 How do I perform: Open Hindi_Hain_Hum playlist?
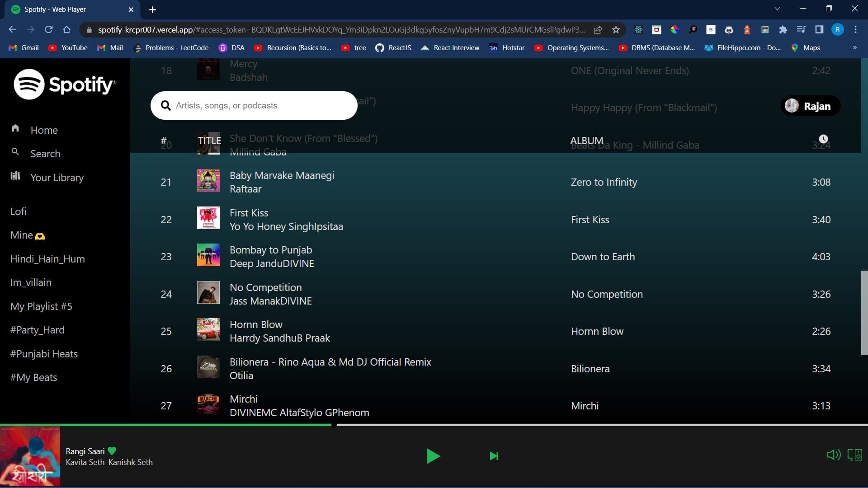[x=47, y=259]
